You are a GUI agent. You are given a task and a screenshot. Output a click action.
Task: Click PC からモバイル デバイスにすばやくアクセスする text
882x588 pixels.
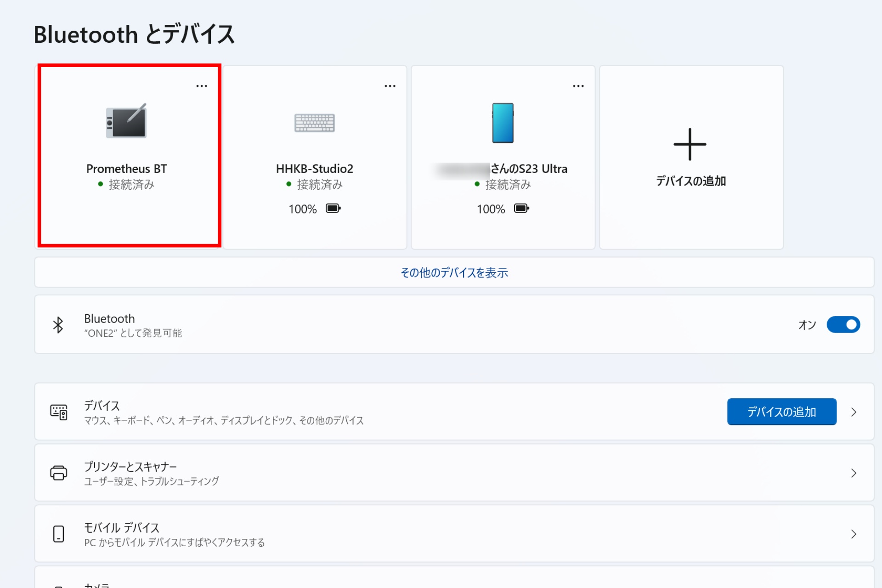click(x=174, y=543)
